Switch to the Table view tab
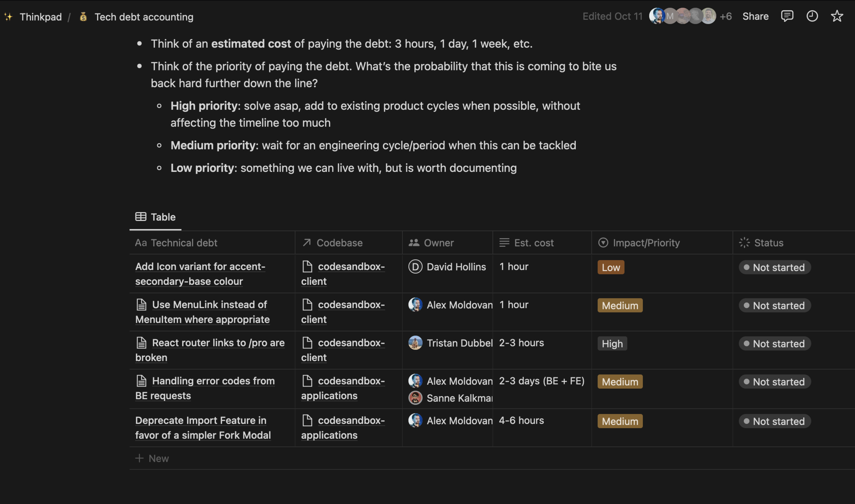The width and height of the screenshot is (855, 504). (163, 217)
